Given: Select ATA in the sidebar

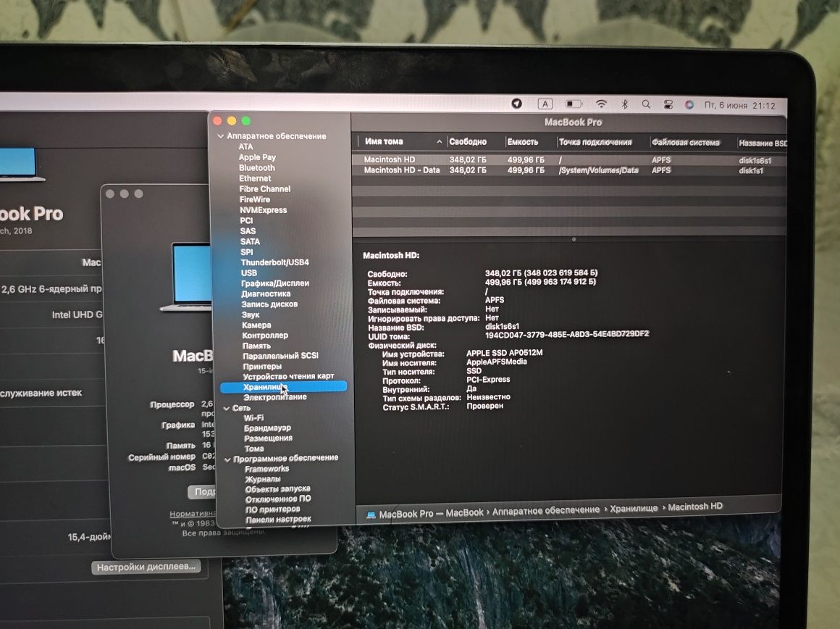Looking at the screenshot, I should point(246,146).
